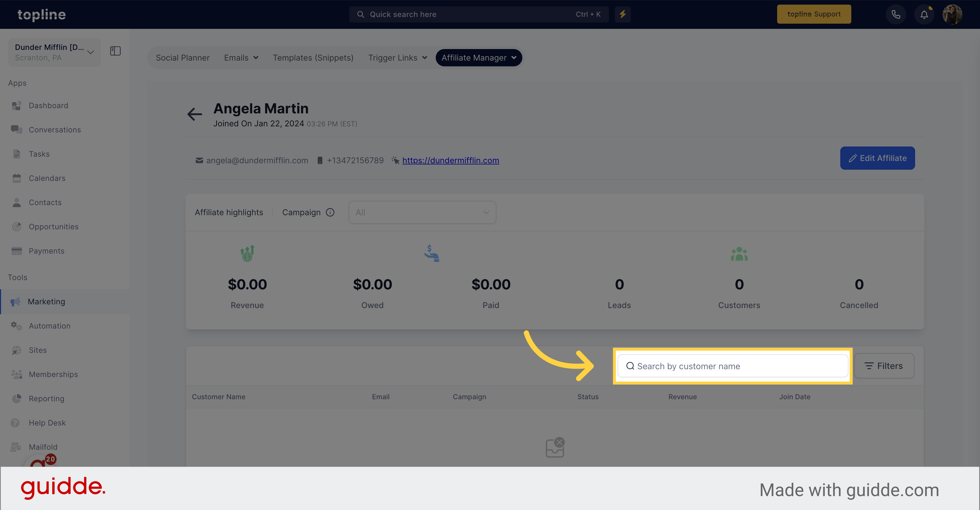Expand the Dunder Mifflin account switcher
Viewport: 980px width, 510px height.
[55, 52]
